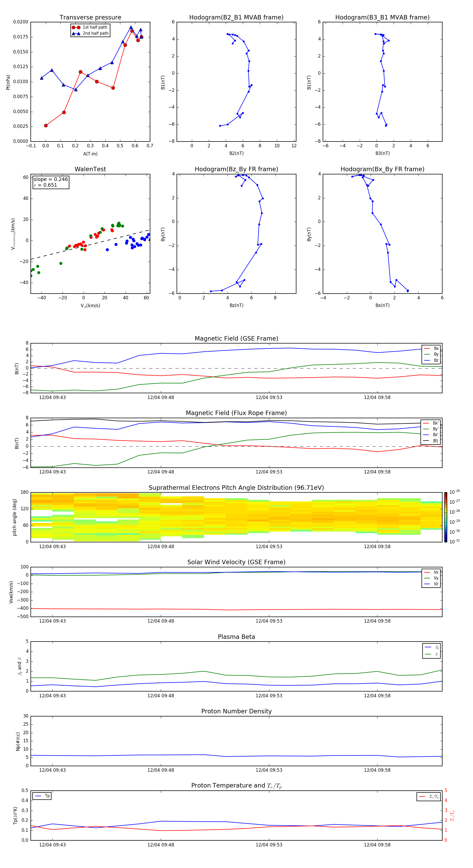
Task: Click the Solar Wind Velocity (GSE Frame) title
Action: [x=236, y=562]
